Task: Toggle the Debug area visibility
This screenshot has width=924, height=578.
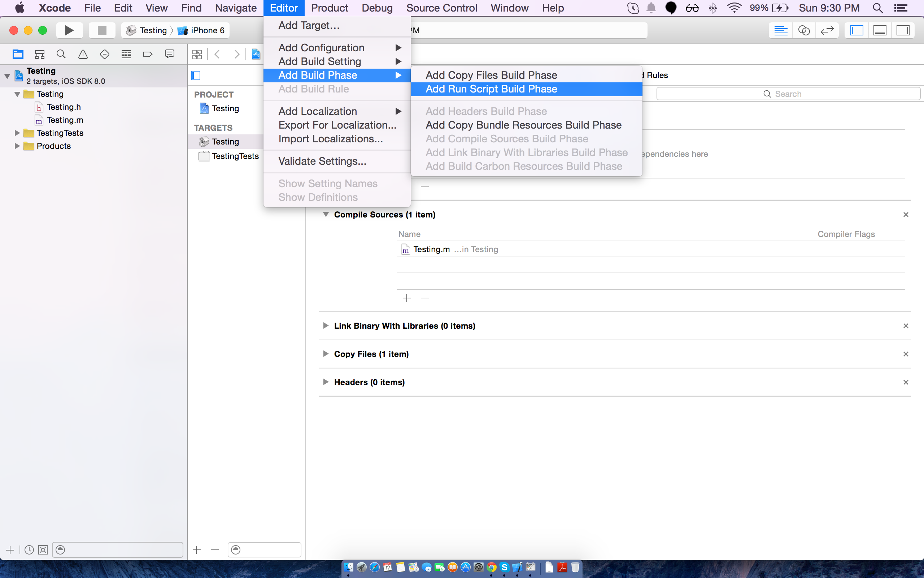Action: (880, 30)
